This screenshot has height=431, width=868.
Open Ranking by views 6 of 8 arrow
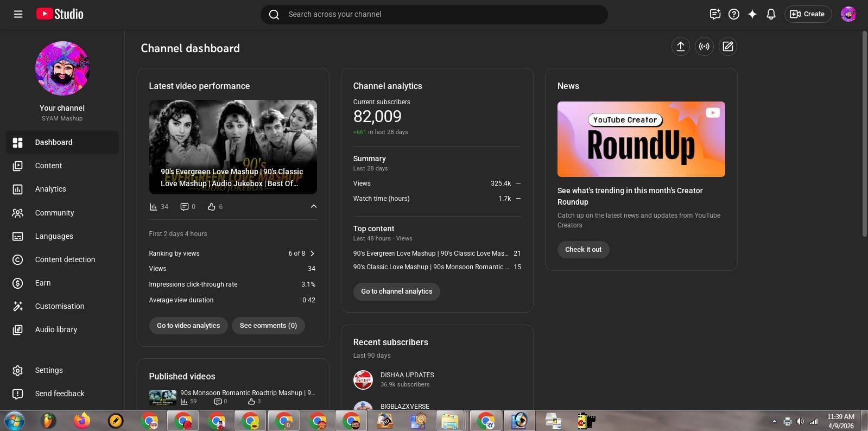point(312,253)
